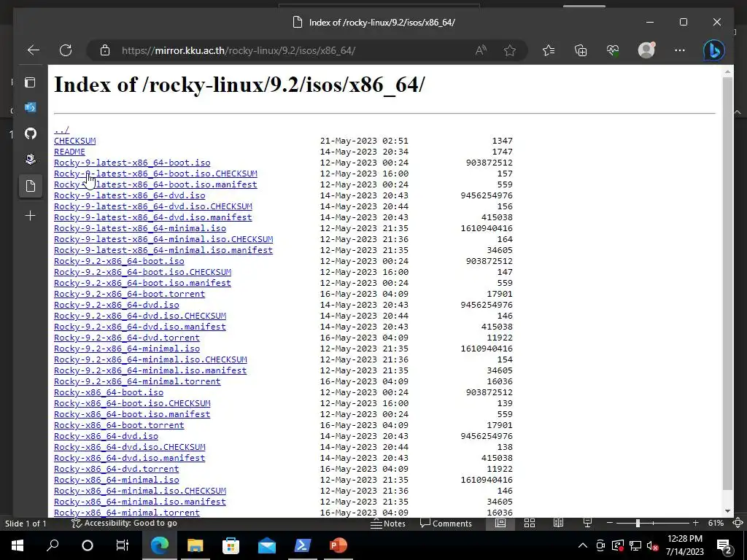Click PowerPoint zoom out minus
747x560 pixels.
[x=609, y=523]
